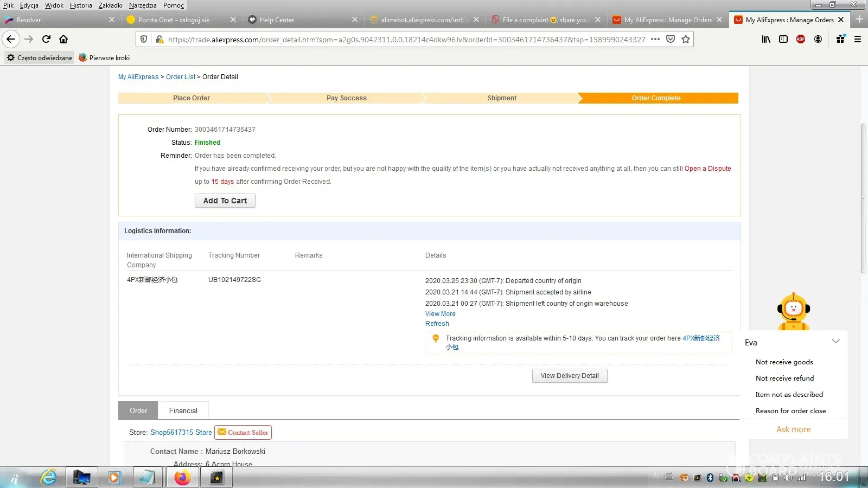Click the Contact Seller button

pos(243,432)
